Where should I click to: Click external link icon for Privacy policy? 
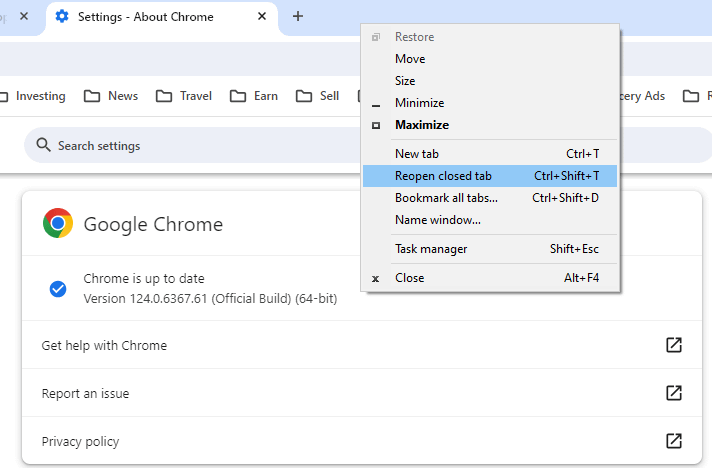[x=674, y=441]
